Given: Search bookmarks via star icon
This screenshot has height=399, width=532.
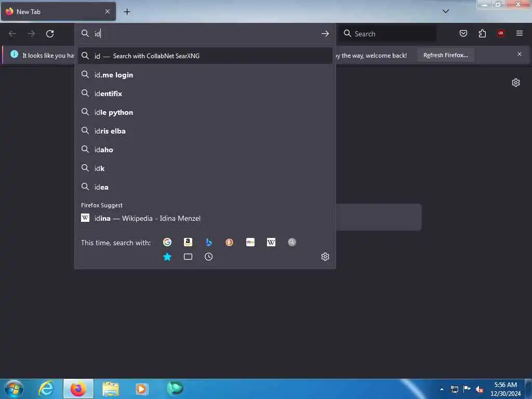Looking at the screenshot, I should [x=167, y=257].
